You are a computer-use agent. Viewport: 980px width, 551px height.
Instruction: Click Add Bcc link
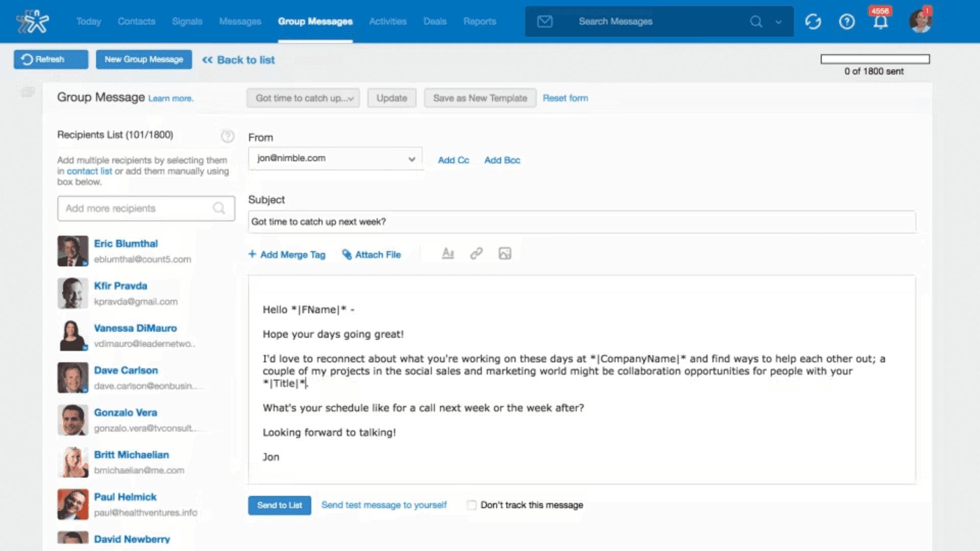pos(502,160)
